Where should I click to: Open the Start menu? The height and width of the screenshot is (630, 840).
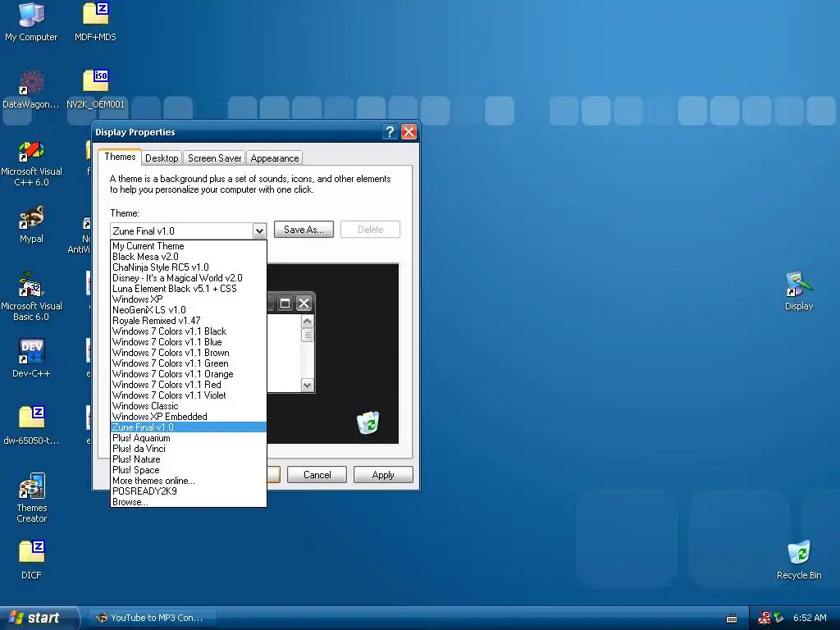[38, 618]
